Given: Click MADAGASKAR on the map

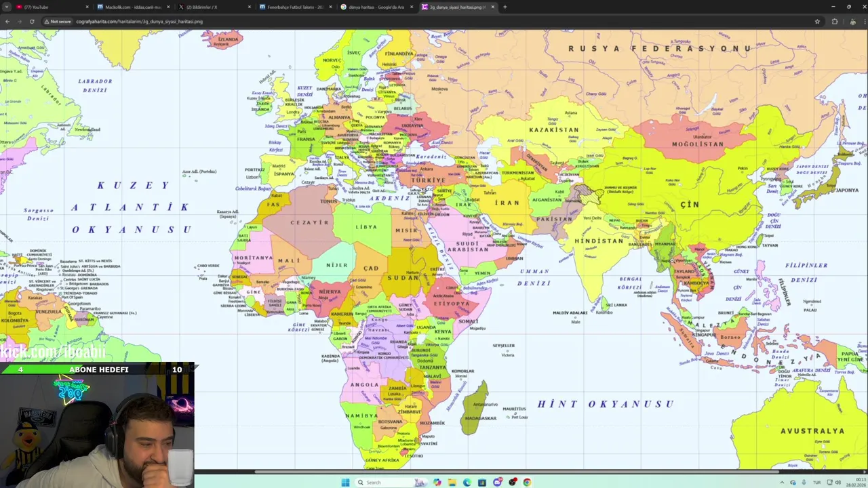Looking at the screenshot, I should click(x=480, y=418).
